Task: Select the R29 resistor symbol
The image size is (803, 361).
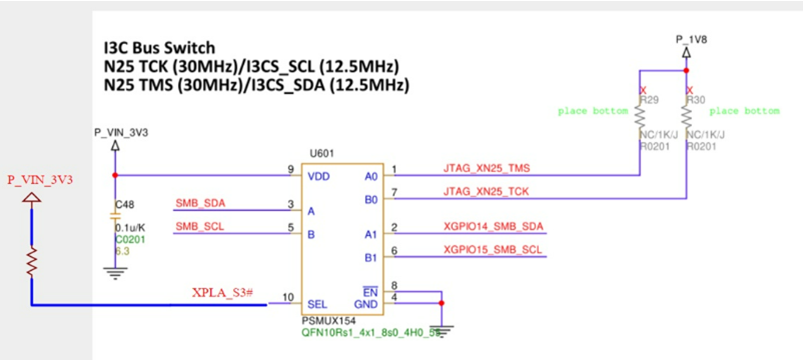Action: coord(640,116)
